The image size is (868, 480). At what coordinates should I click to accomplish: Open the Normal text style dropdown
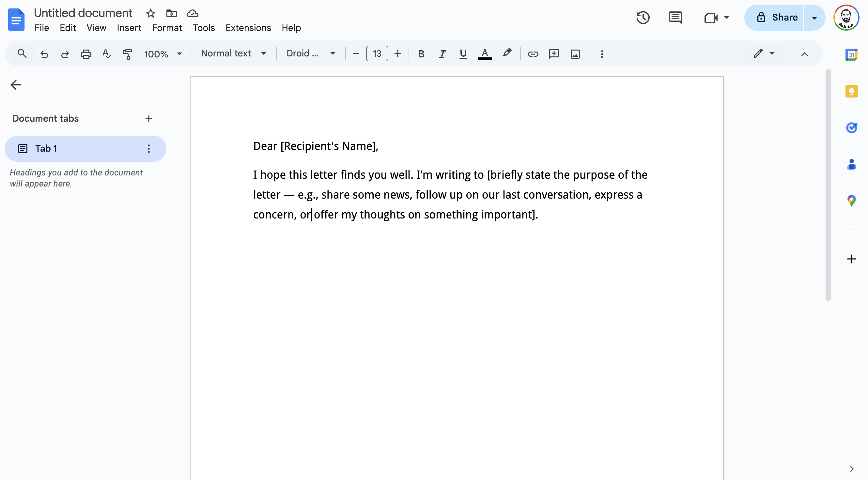coord(234,53)
